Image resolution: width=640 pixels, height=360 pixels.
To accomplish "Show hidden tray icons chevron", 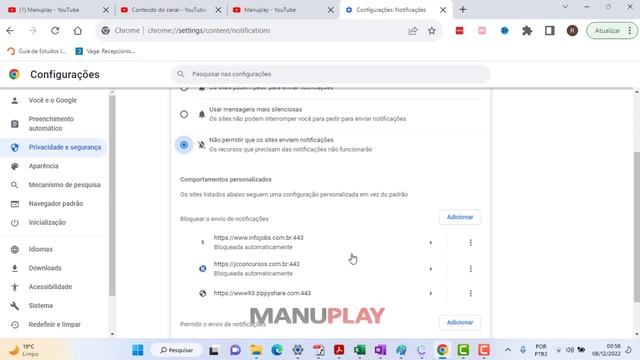I will click(508, 350).
